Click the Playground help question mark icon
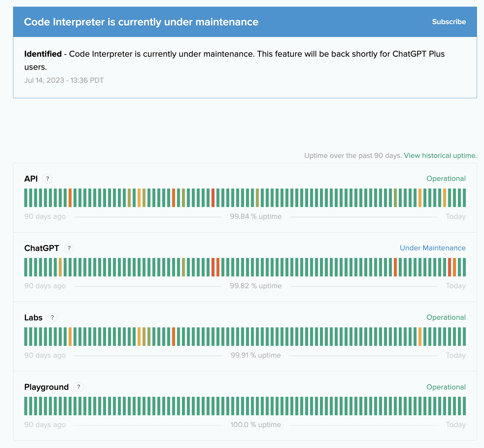484x448 pixels. tap(79, 387)
